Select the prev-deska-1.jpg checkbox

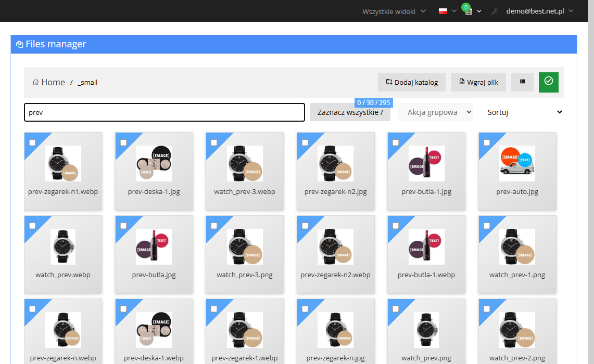click(123, 142)
